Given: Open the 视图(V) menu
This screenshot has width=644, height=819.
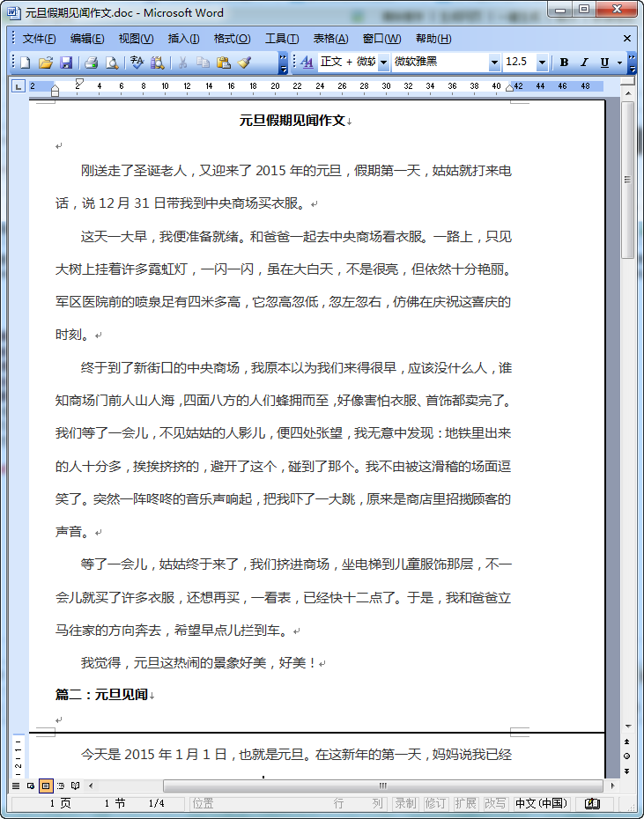Looking at the screenshot, I should click(136, 39).
